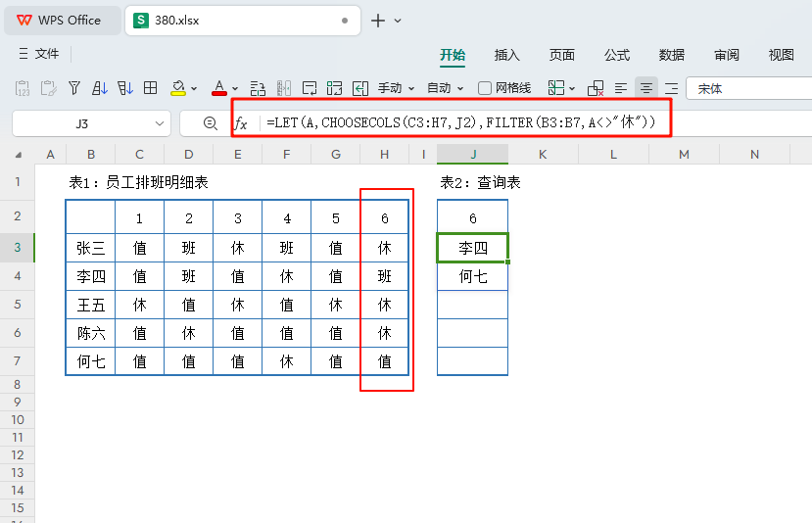Open the 文件 menu

(x=39, y=54)
